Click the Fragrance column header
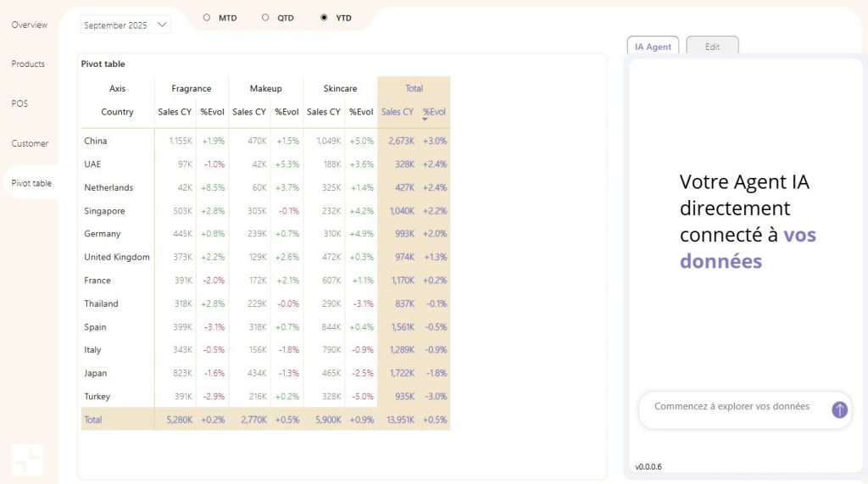The image size is (868, 484). (191, 89)
